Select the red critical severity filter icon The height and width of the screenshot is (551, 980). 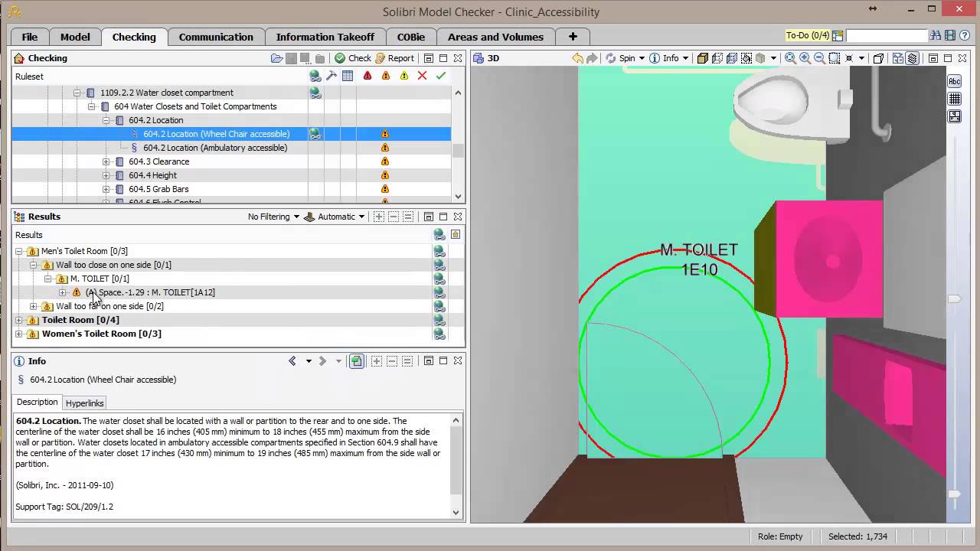point(367,76)
